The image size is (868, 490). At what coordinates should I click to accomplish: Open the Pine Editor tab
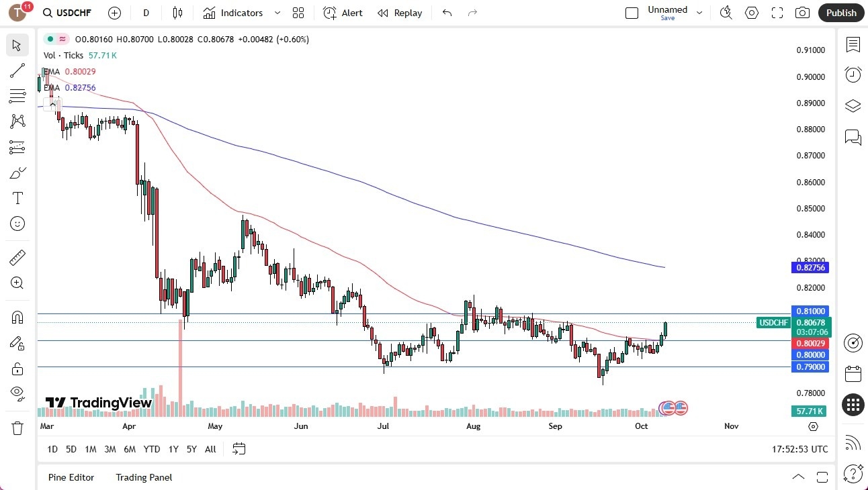pos(71,477)
